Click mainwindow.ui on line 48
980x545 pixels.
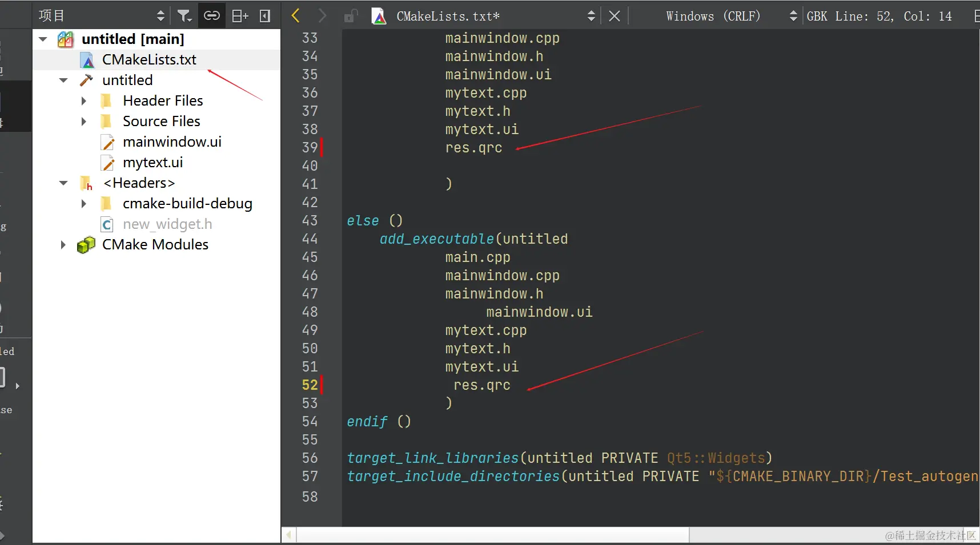pos(540,312)
